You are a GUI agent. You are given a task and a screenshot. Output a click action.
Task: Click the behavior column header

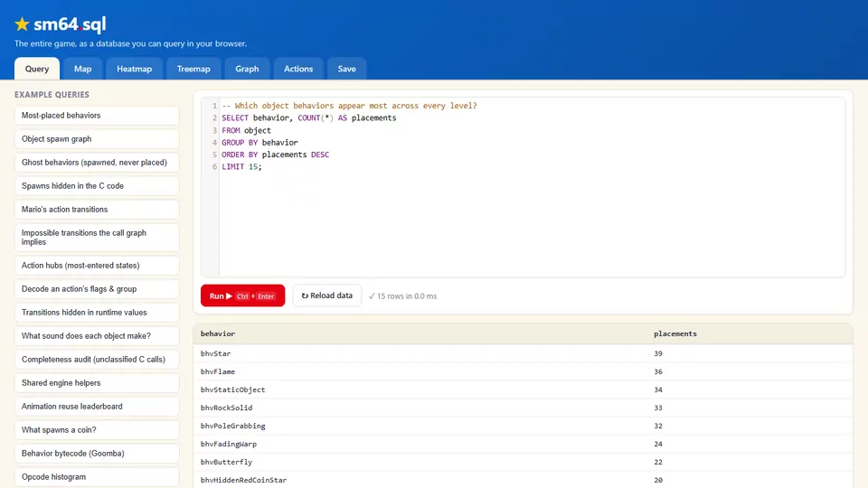click(218, 333)
